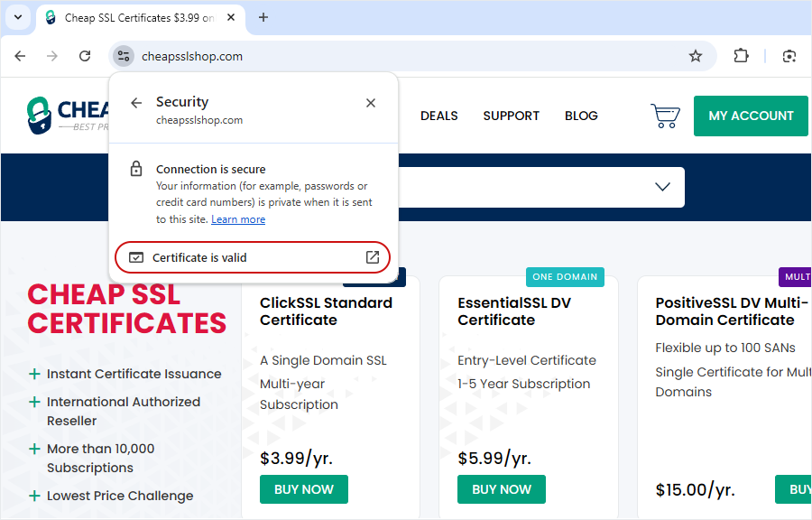Click the Flexible up to 100 SANs text
Viewport: 812px width, 520px height.
tap(725, 348)
